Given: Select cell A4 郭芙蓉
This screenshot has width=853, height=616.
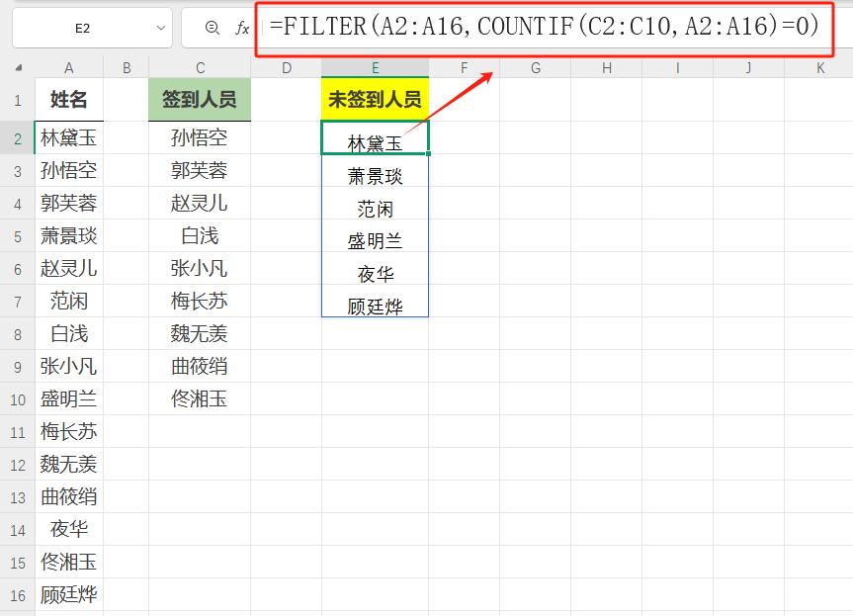Looking at the screenshot, I should [x=69, y=203].
